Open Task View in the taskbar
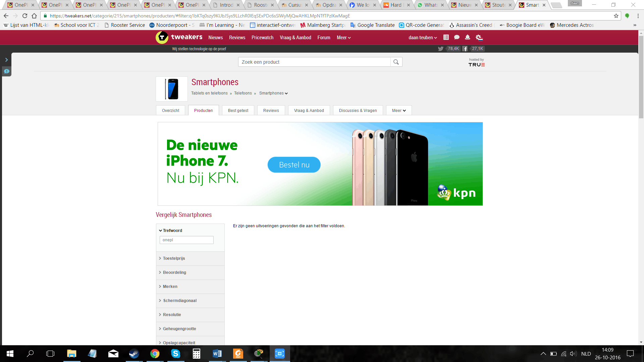 pos(50,354)
